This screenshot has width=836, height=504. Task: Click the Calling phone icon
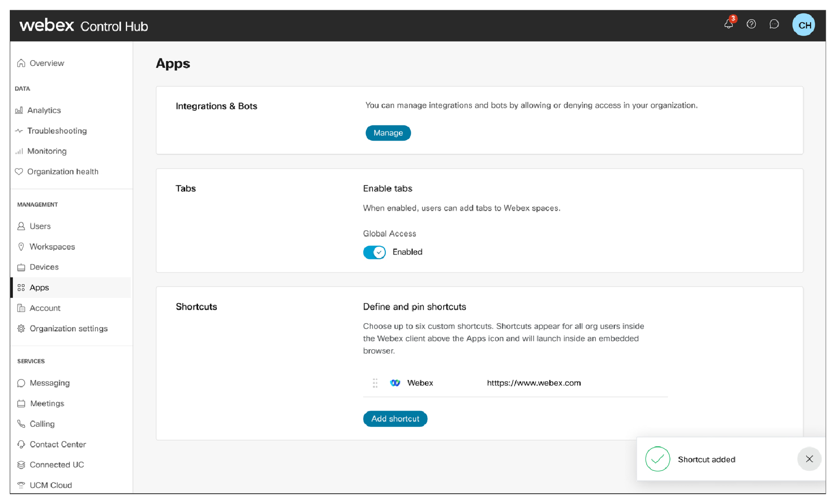(21, 423)
